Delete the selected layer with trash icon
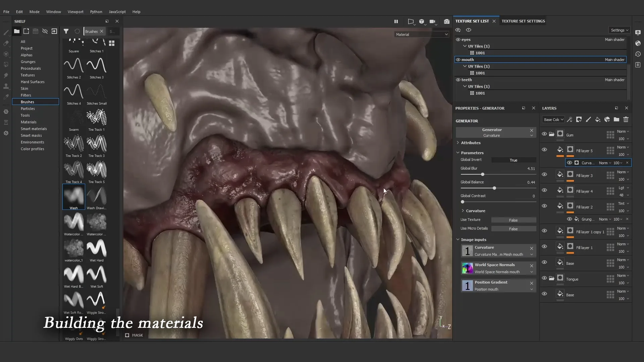 coord(626,120)
